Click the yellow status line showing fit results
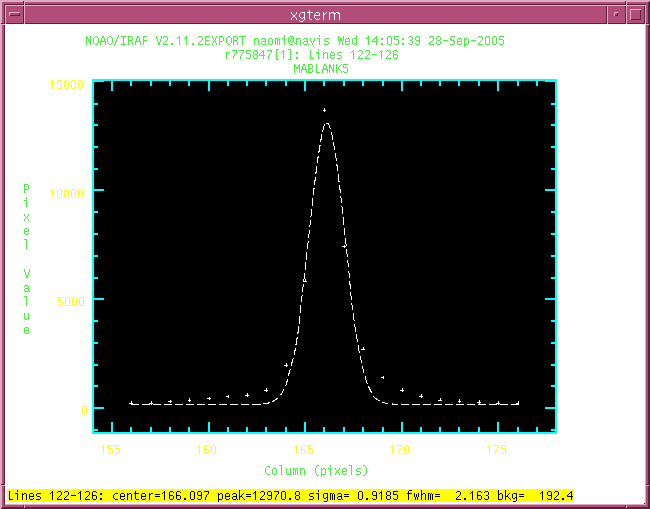This screenshot has width=650, height=509. [x=290, y=495]
